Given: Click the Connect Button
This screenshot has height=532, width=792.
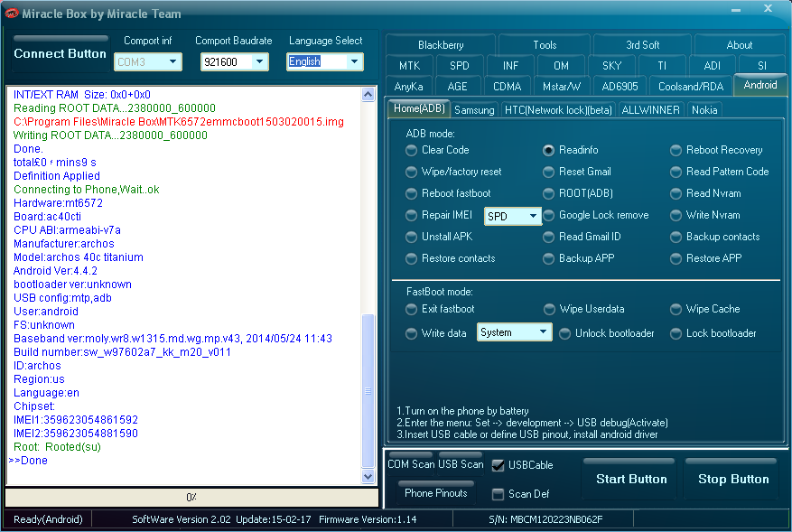Looking at the screenshot, I should pos(61,53).
